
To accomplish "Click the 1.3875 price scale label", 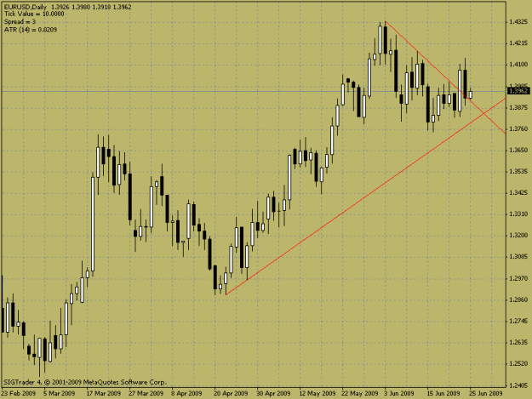I will (x=518, y=107).
